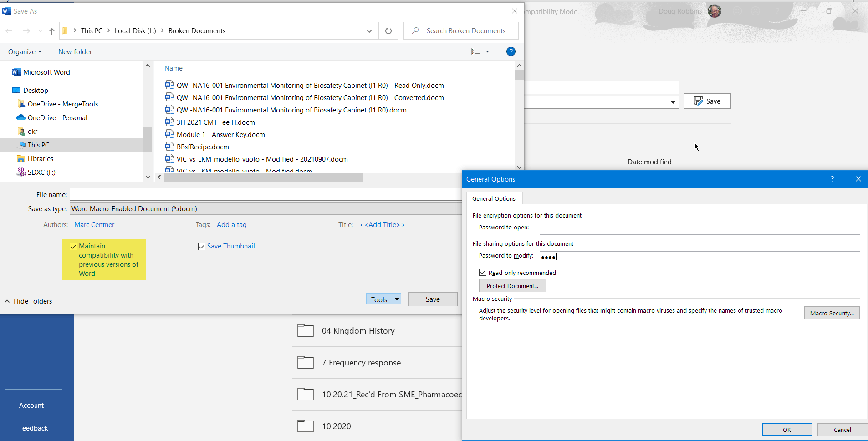Click backstage file name field
This screenshot has width=868, height=441.
(601, 87)
